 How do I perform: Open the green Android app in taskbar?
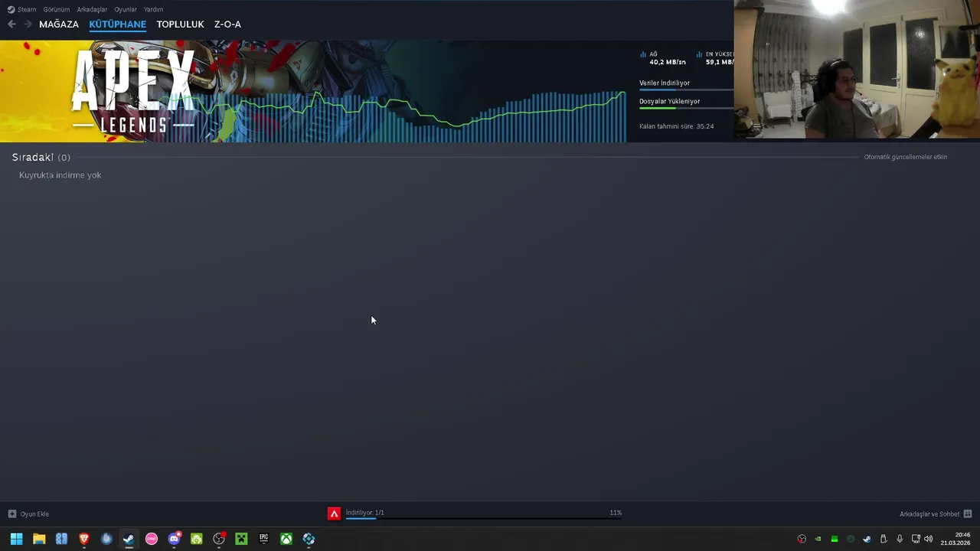pos(196,539)
